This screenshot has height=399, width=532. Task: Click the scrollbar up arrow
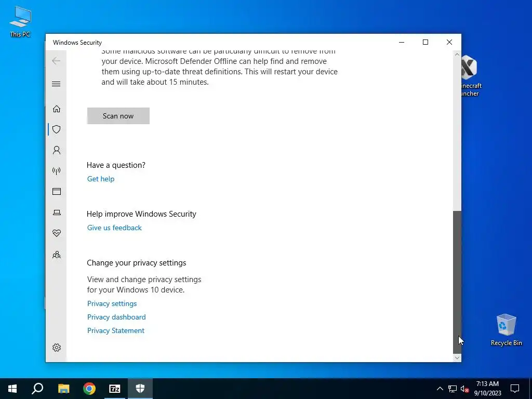point(457,54)
